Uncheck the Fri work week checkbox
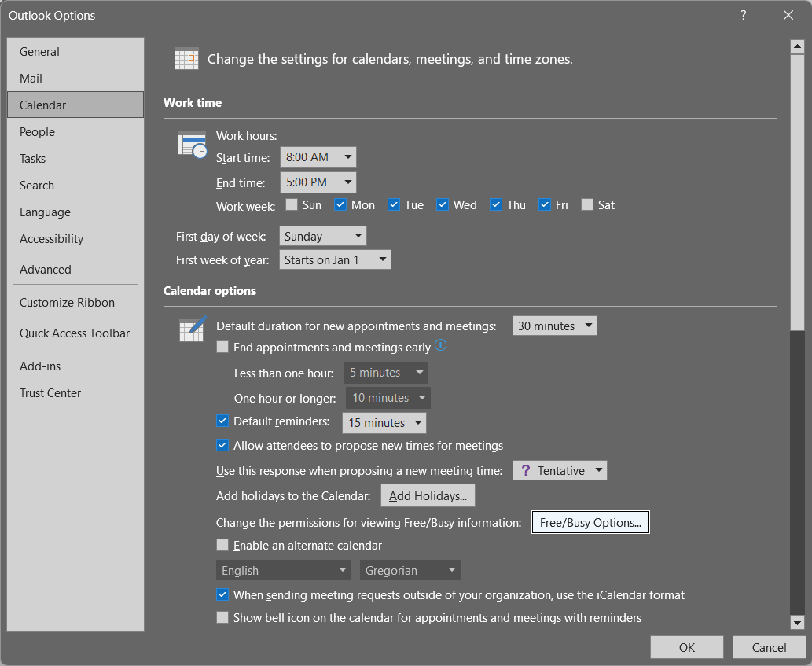Image resolution: width=812 pixels, height=666 pixels. click(x=544, y=204)
